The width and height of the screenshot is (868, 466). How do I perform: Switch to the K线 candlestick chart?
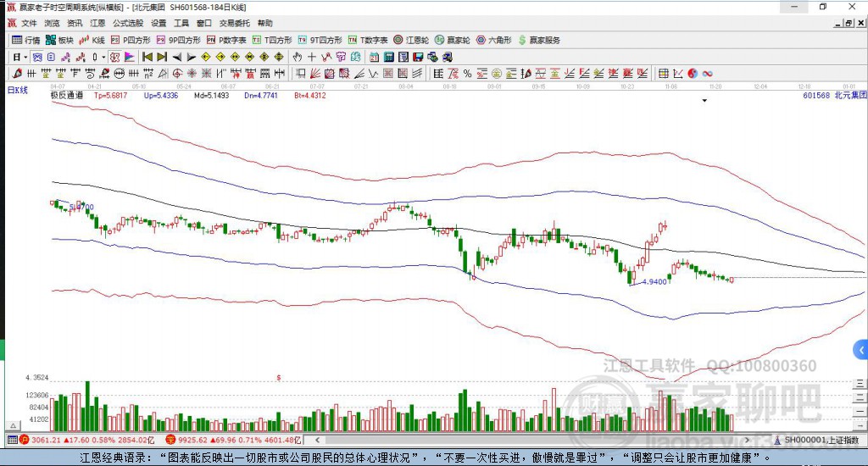[92, 40]
